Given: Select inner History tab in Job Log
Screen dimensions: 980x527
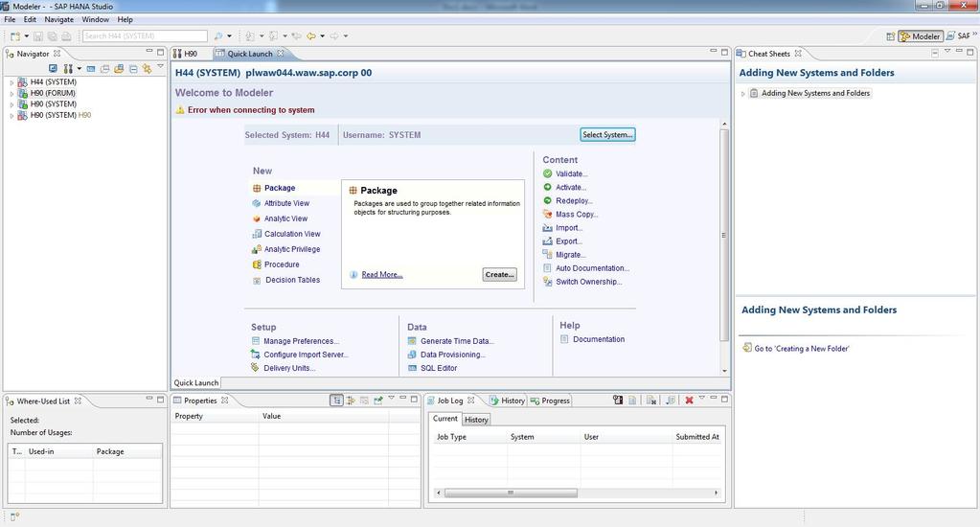Looking at the screenshot, I should (x=476, y=420).
